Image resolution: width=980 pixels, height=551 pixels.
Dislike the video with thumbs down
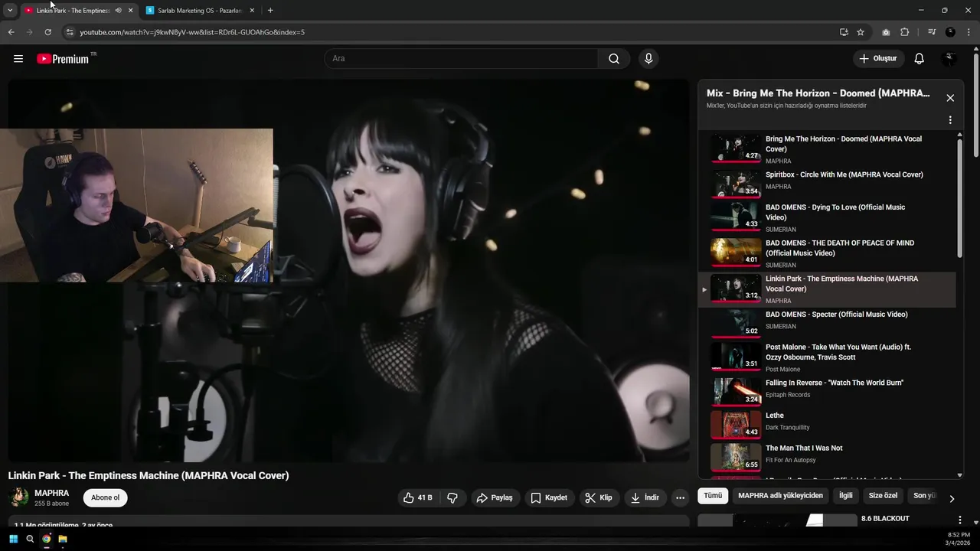pos(452,497)
